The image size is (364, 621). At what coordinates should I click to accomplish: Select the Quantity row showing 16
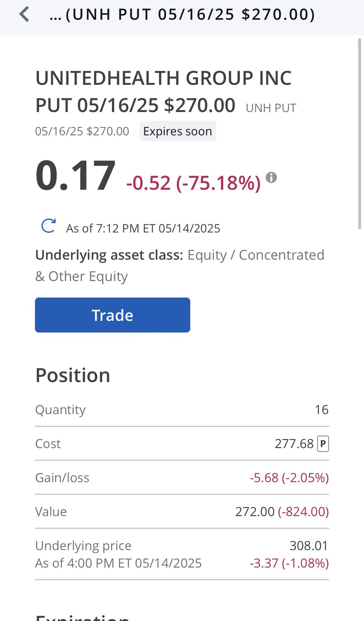(x=182, y=410)
